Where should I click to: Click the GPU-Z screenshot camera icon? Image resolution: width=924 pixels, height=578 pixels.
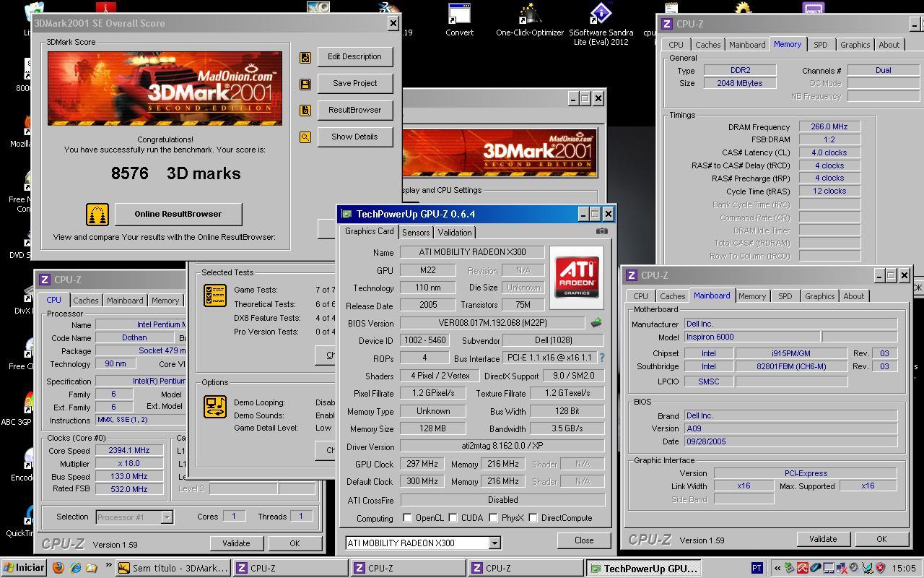click(x=602, y=231)
